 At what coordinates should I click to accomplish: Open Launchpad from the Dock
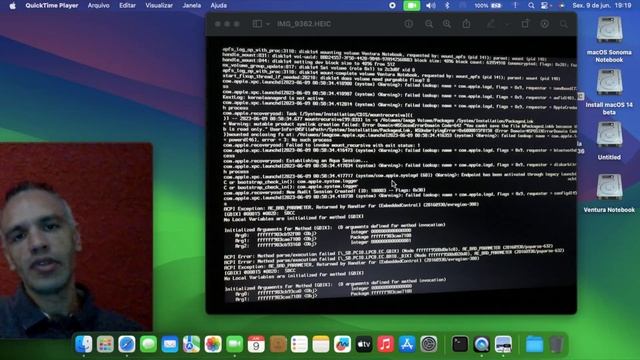click(105, 344)
